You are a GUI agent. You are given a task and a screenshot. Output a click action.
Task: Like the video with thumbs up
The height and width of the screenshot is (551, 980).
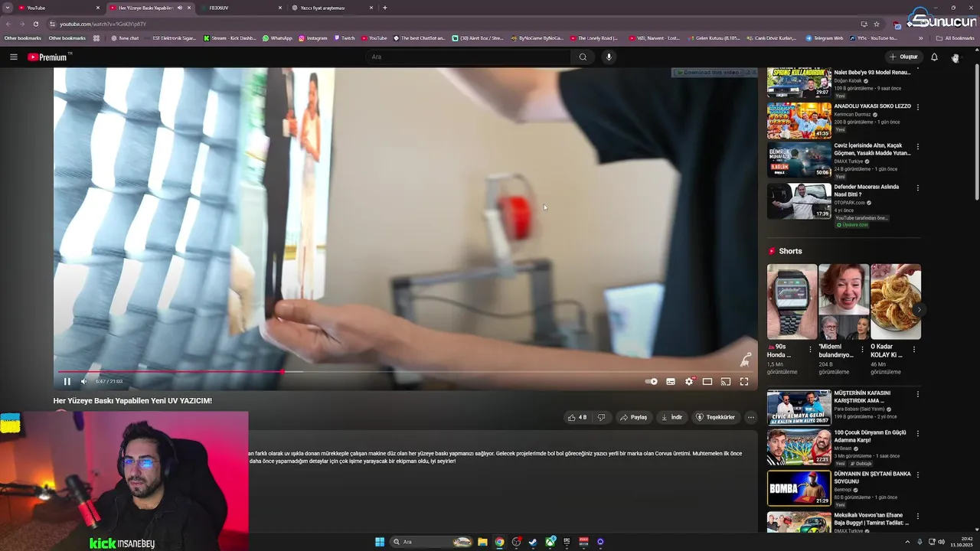click(x=577, y=417)
